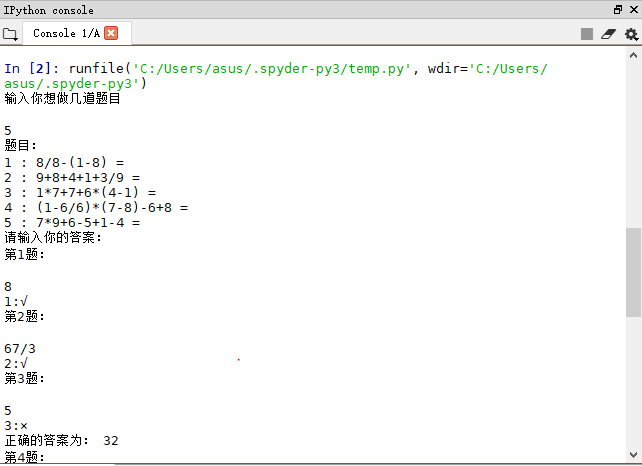Viewport: 642px width, 466px height.
Task: Click the correct answer 32 line
Action: (x=61, y=441)
